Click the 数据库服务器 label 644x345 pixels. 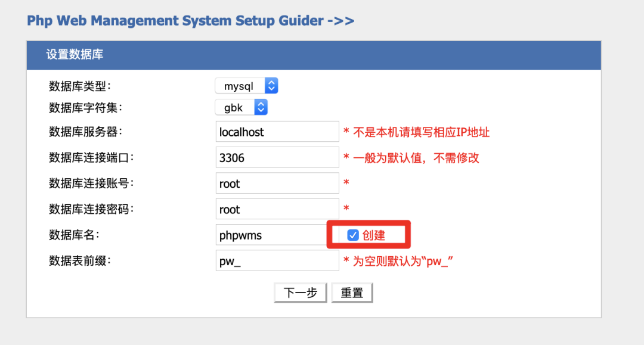(85, 132)
